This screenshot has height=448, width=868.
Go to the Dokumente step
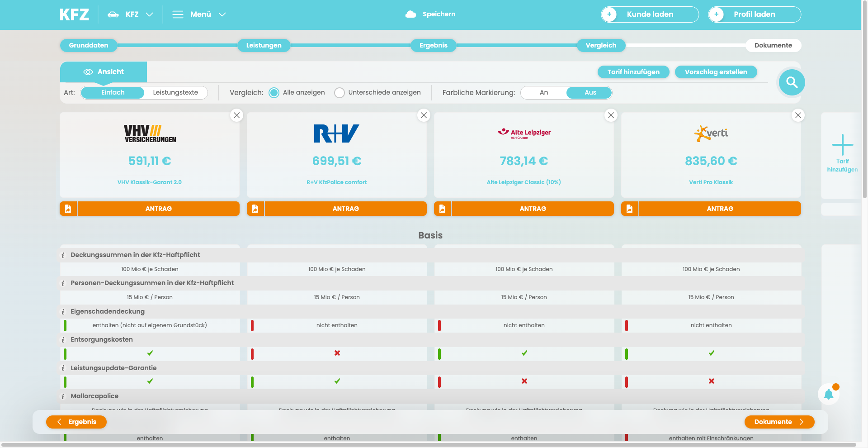coord(773,45)
